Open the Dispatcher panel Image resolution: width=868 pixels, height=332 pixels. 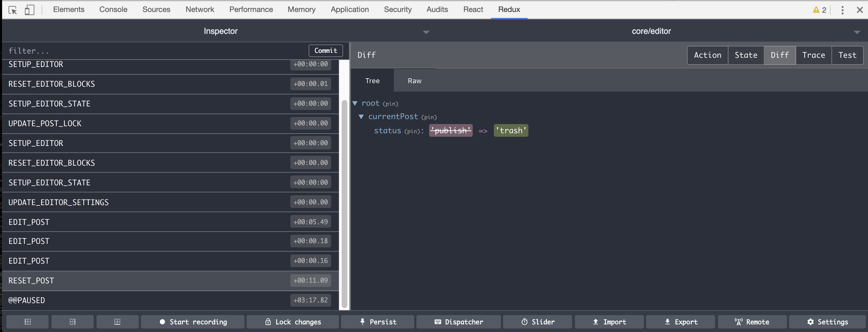coord(459,322)
